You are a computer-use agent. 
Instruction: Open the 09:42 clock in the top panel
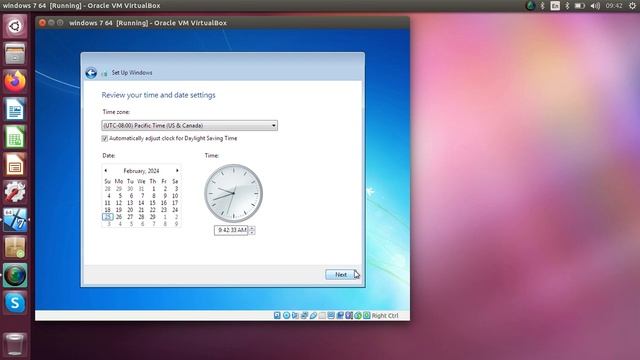(x=614, y=6)
